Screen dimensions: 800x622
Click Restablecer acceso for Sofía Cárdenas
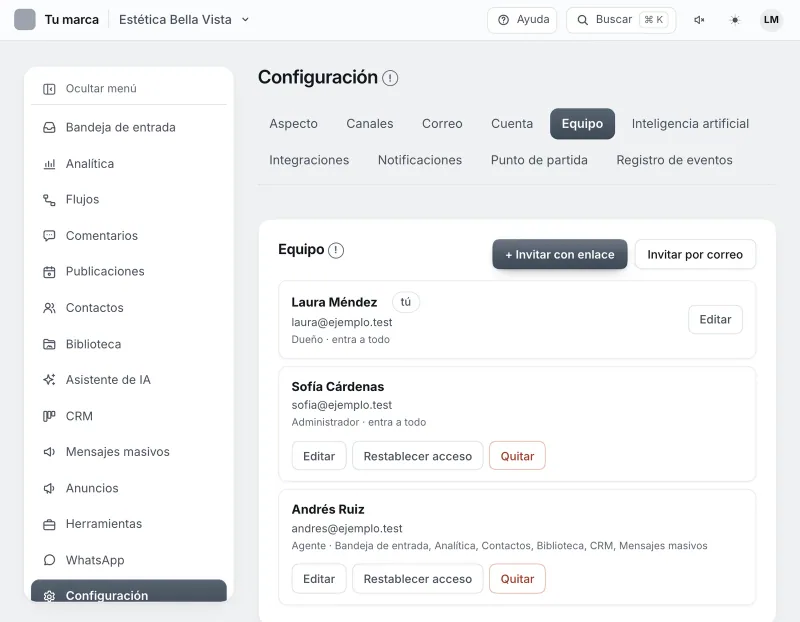click(x=417, y=456)
